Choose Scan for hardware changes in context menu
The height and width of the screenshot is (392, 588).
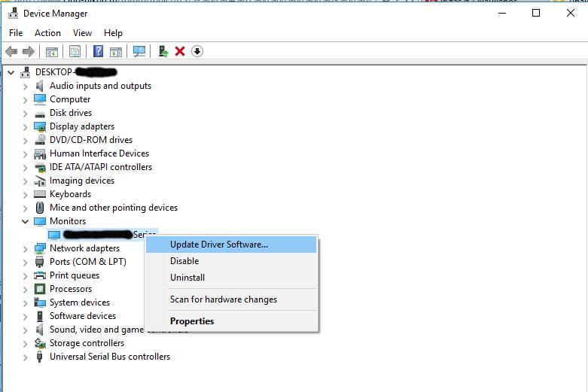pos(231,299)
